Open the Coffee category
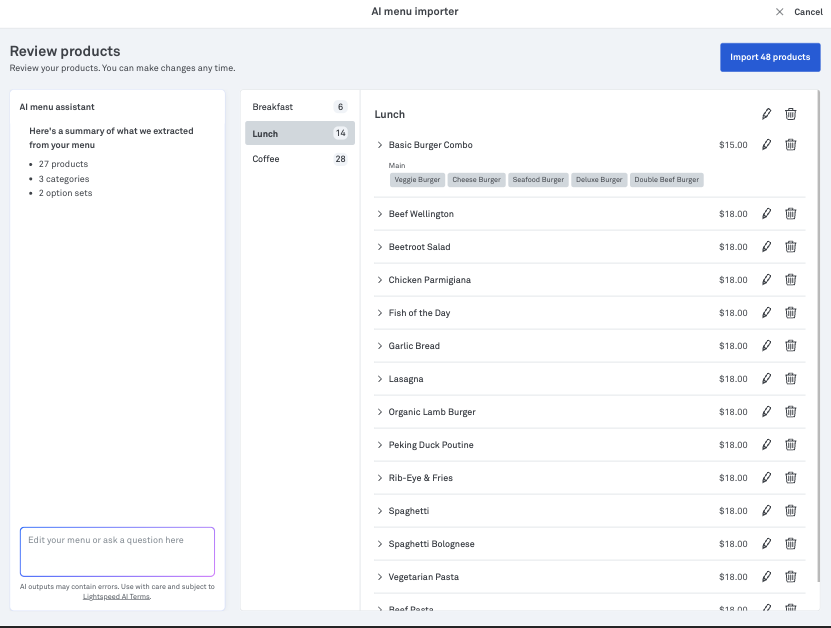The width and height of the screenshot is (831, 628). coord(299,158)
